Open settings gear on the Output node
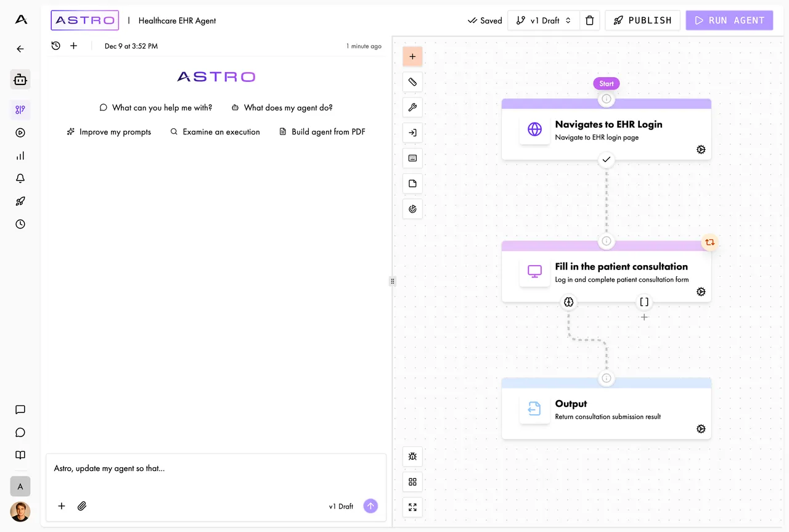The height and width of the screenshot is (532, 789). [701, 428]
